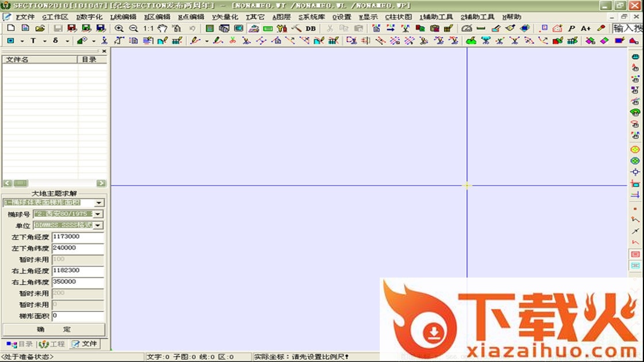Click the hammer tool icon
The height and width of the screenshot is (362, 644).
tap(296, 28)
